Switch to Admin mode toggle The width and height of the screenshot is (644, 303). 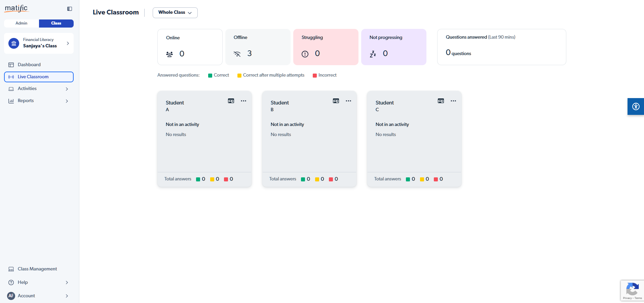22,23
